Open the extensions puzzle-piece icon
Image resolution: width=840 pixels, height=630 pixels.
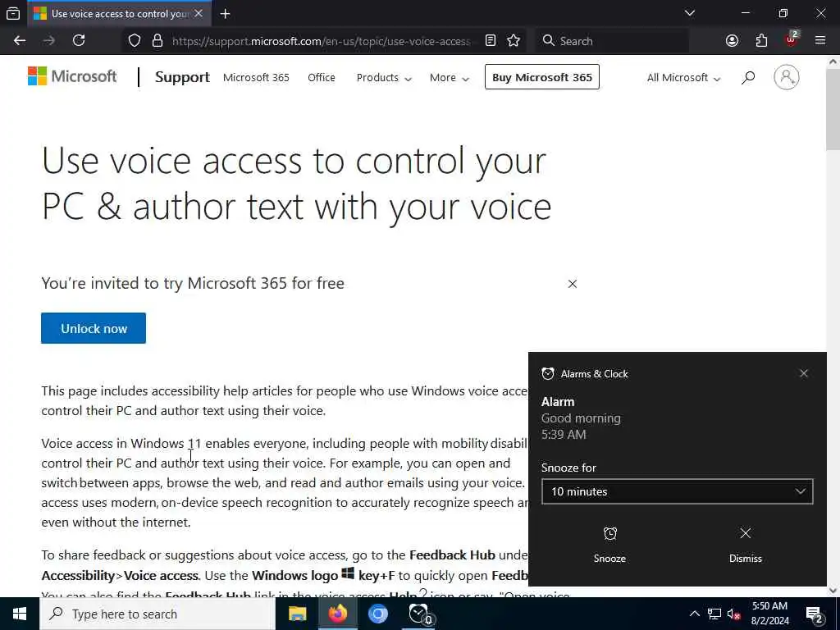pos(761,41)
